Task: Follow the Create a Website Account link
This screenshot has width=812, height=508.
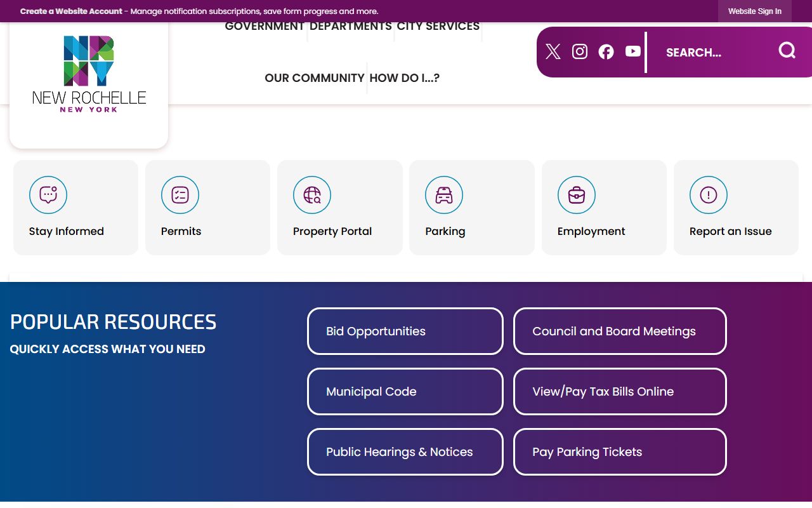Action: (71, 11)
